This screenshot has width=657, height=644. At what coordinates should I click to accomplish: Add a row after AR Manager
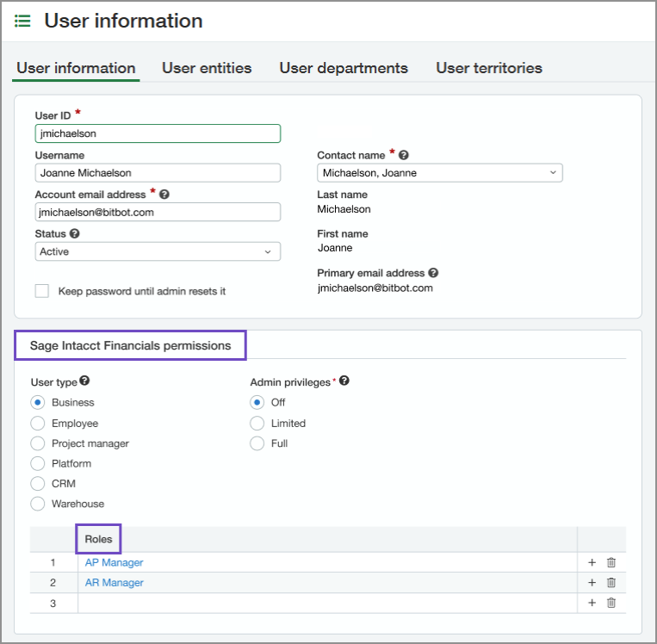(x=592, y=583)
